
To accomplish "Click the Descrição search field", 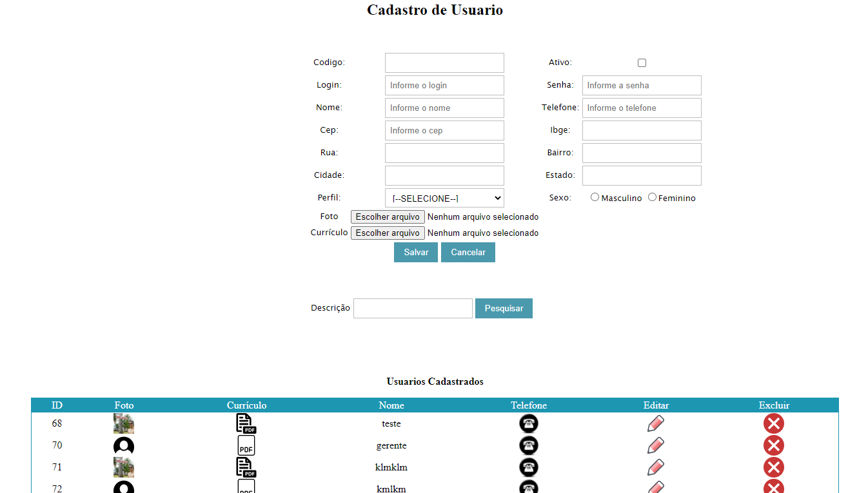I will coord(413,308).
